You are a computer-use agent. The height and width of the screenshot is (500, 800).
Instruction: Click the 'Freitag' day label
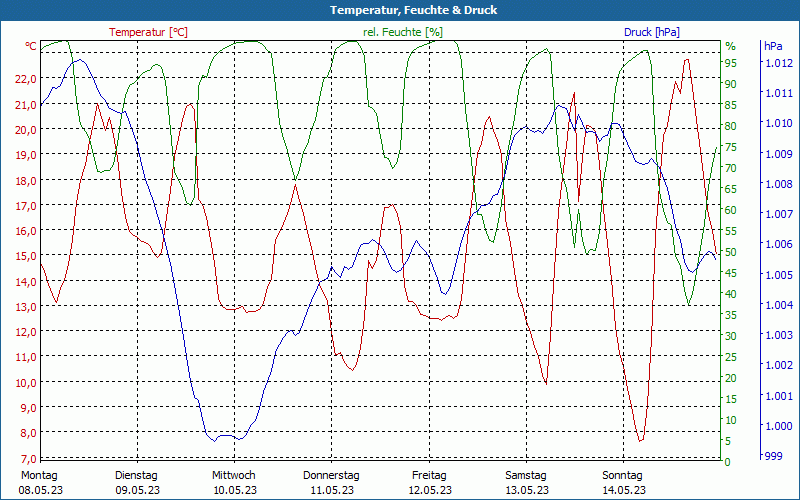(x=429, y=476)
